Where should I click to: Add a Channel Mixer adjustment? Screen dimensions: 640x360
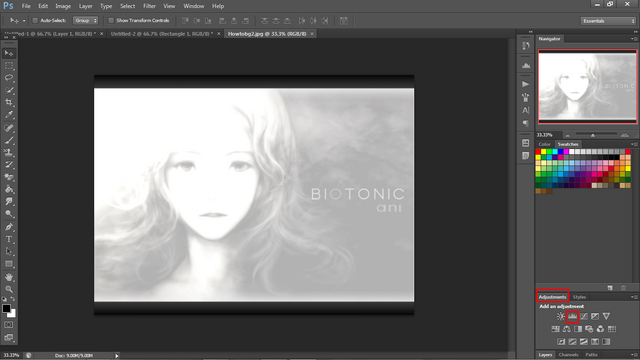point(600,329)
